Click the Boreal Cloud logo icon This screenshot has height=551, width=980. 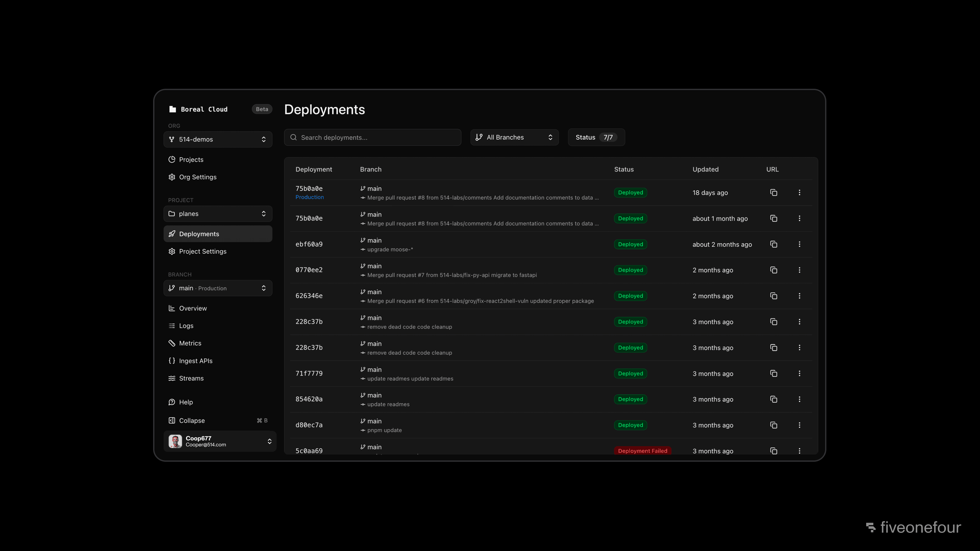pos(172,109)
